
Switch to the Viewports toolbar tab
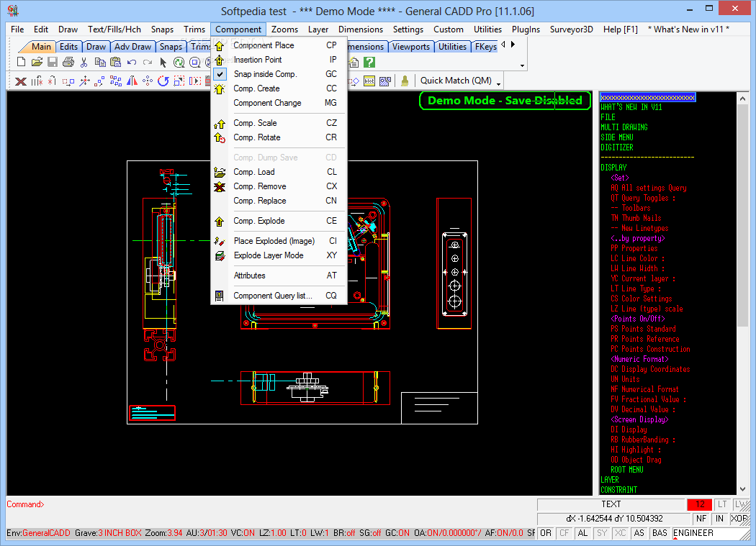tap(411, 47)
